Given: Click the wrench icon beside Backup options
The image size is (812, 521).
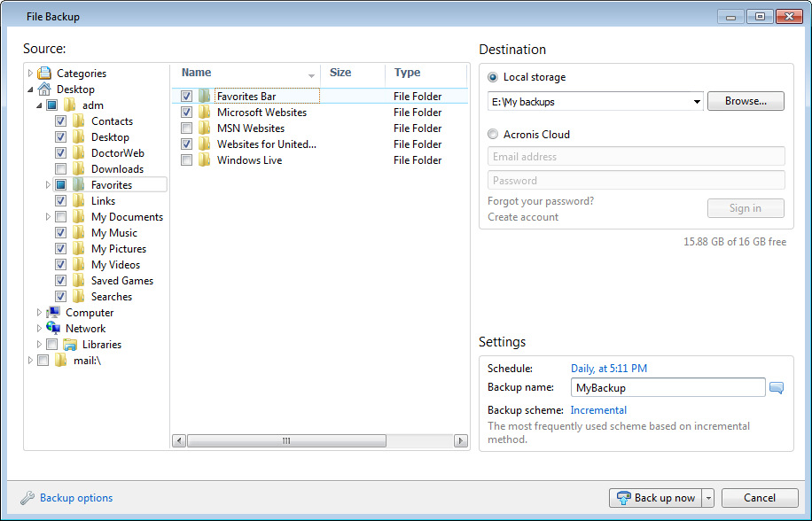Looking at the screenshot, I should pyautogui.click(x=26, y=498).
